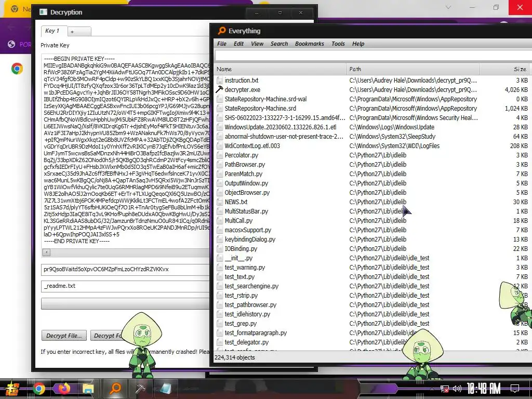Show hidden tray icons chevron

pos(432,389)
